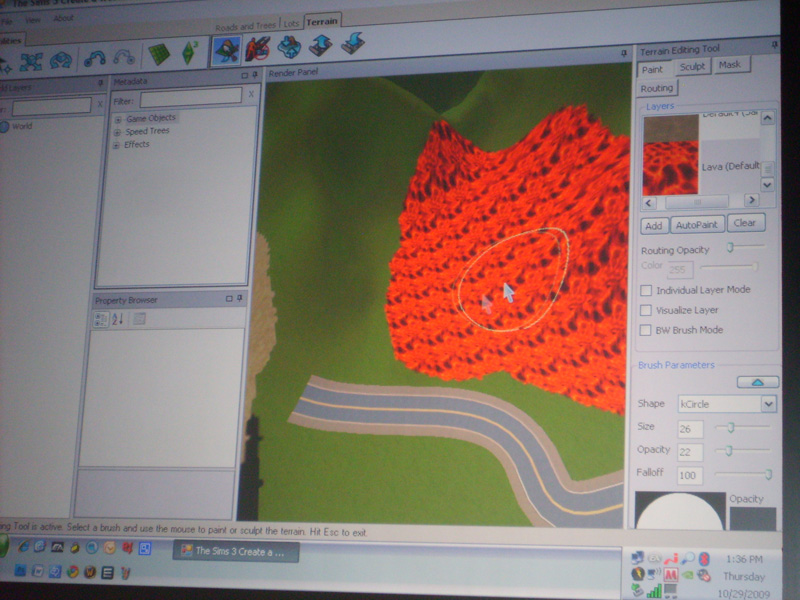Click the World of Warcraft taskbar icon

tap(90, 572)
